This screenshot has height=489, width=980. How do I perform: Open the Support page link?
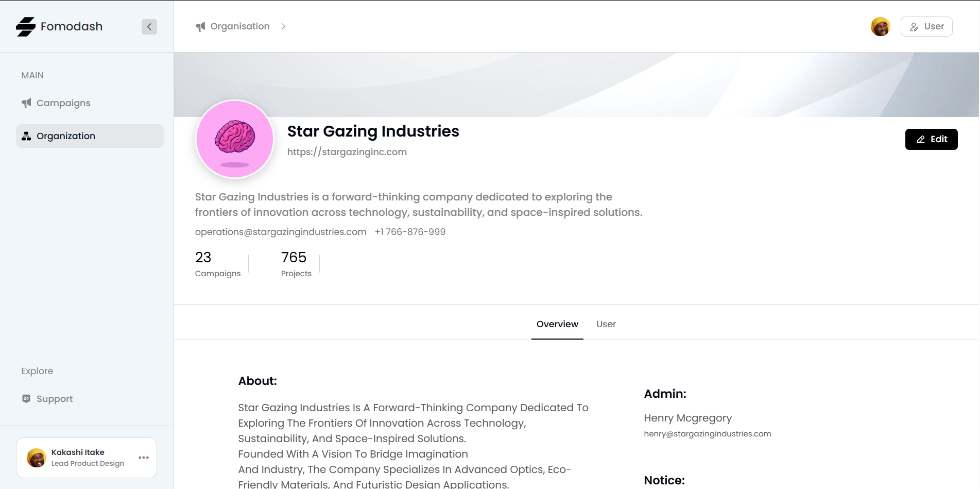pyautogui.click(x=55, y=399)
